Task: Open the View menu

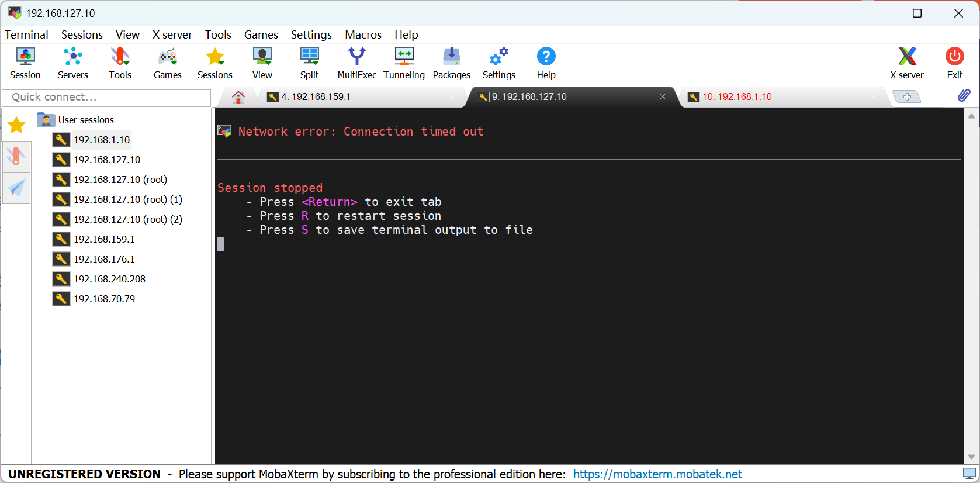Action: pyautogui.click(x=127, y=34)
